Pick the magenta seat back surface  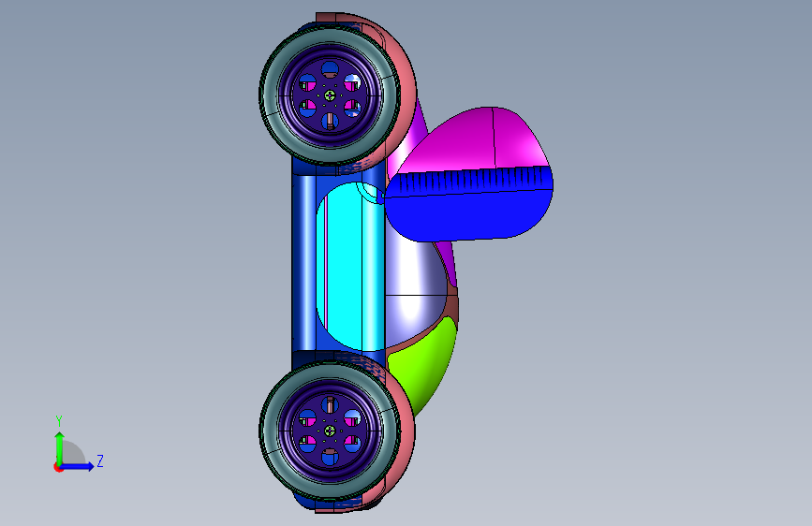coord(477,140)
